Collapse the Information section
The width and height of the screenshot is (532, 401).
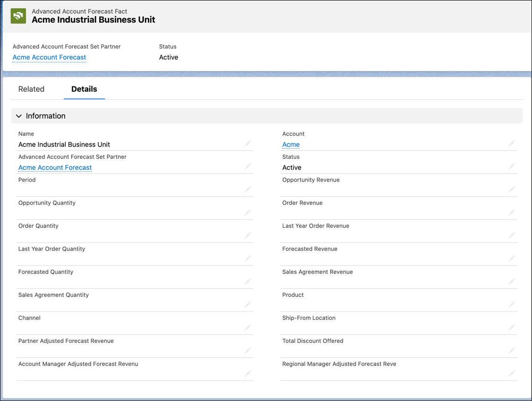point(18,116)
